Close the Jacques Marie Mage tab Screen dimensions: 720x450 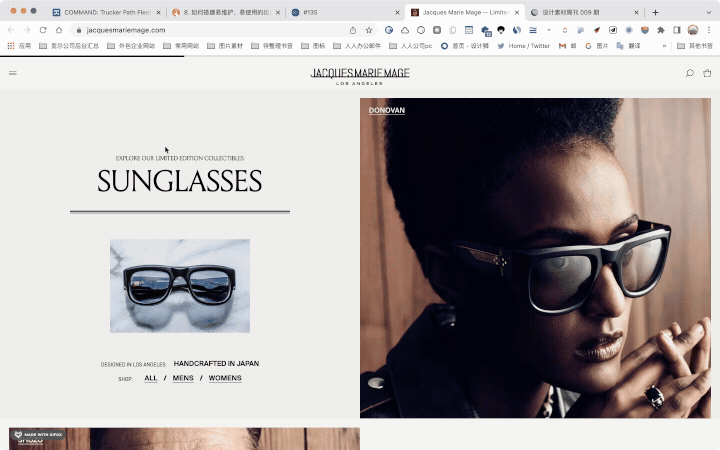[517, 13]
